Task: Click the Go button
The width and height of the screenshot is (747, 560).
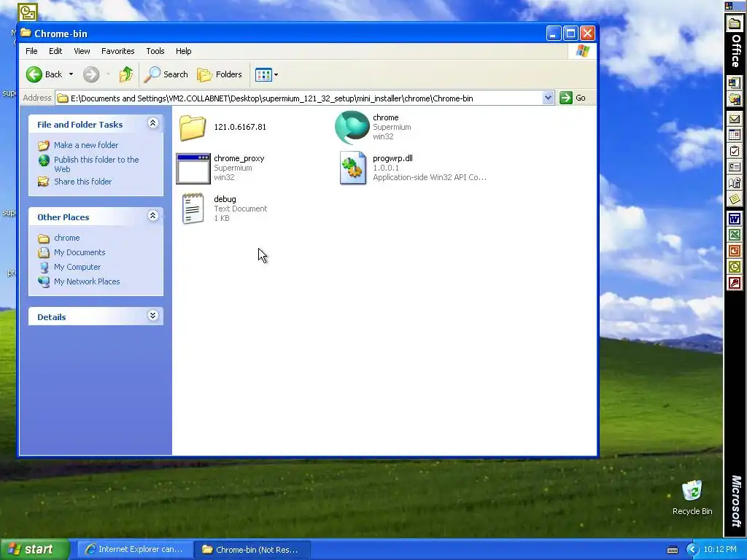Action: pos(573,98)
